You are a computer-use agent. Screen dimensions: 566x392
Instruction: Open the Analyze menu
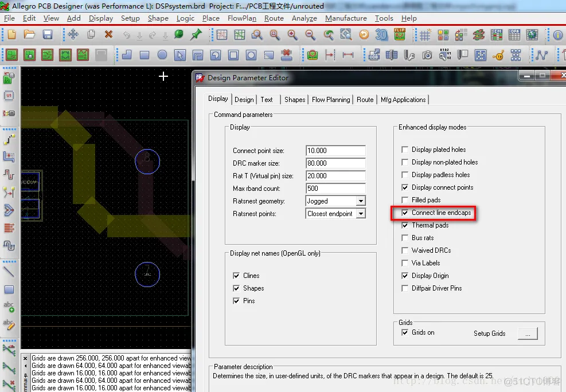point(305,18)
